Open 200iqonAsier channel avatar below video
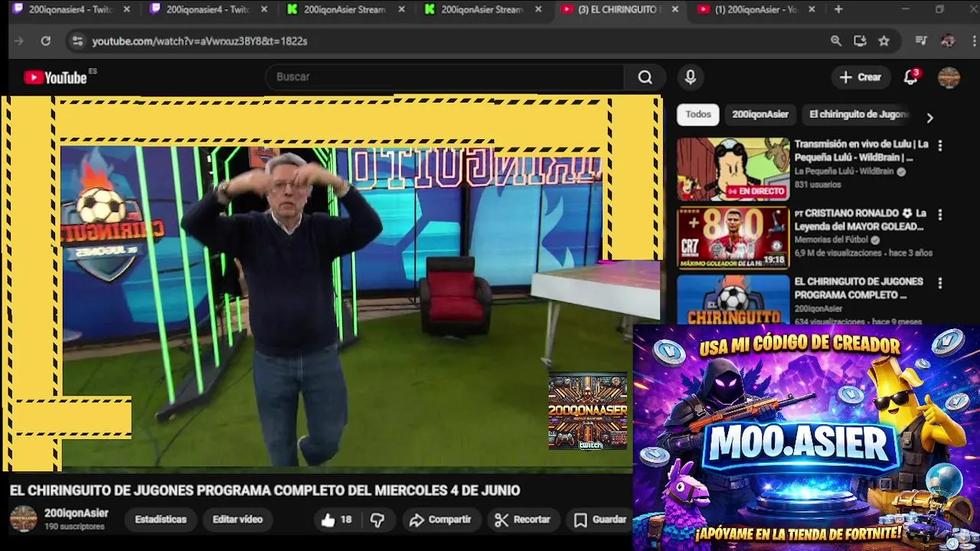The height and width of the screenshot is (551, 980). [x=23, y=519]
